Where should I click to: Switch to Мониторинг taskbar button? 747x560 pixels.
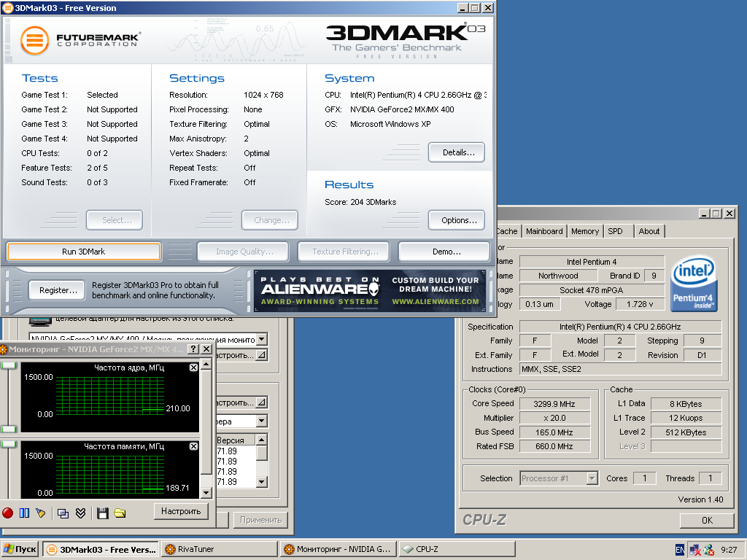pos(338,549)
